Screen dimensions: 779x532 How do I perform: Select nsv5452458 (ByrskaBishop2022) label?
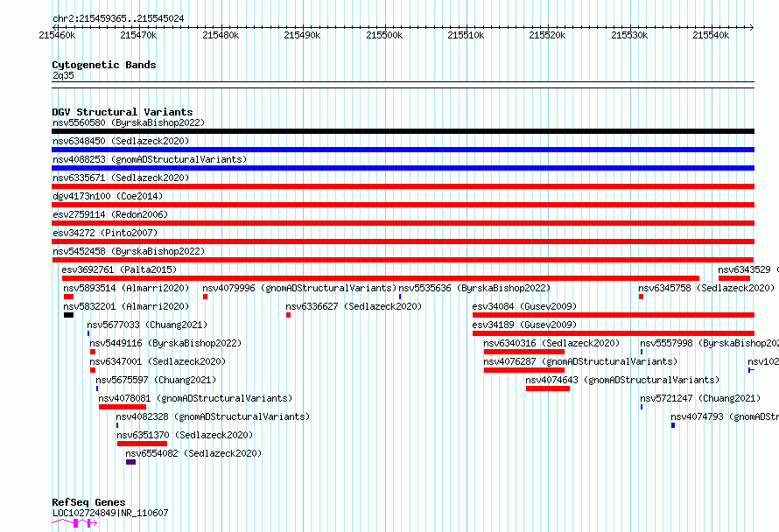click(129, 251)
